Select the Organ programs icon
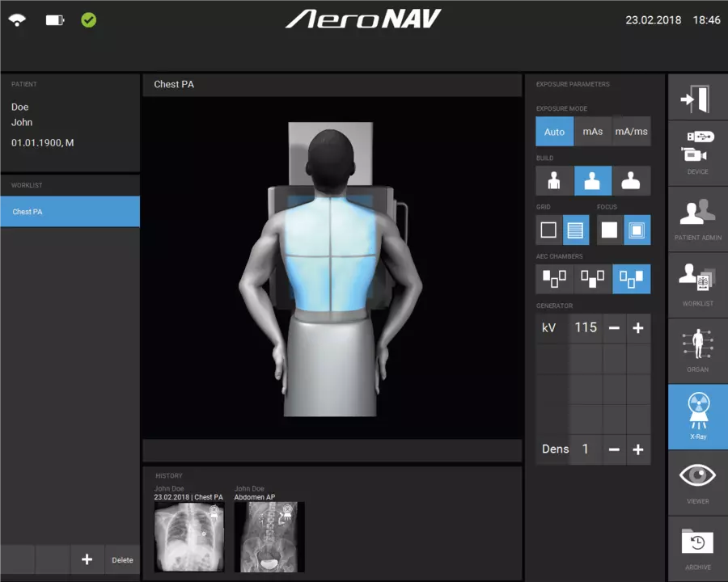Viewport: 728px width, 582px height. [697, 349]
